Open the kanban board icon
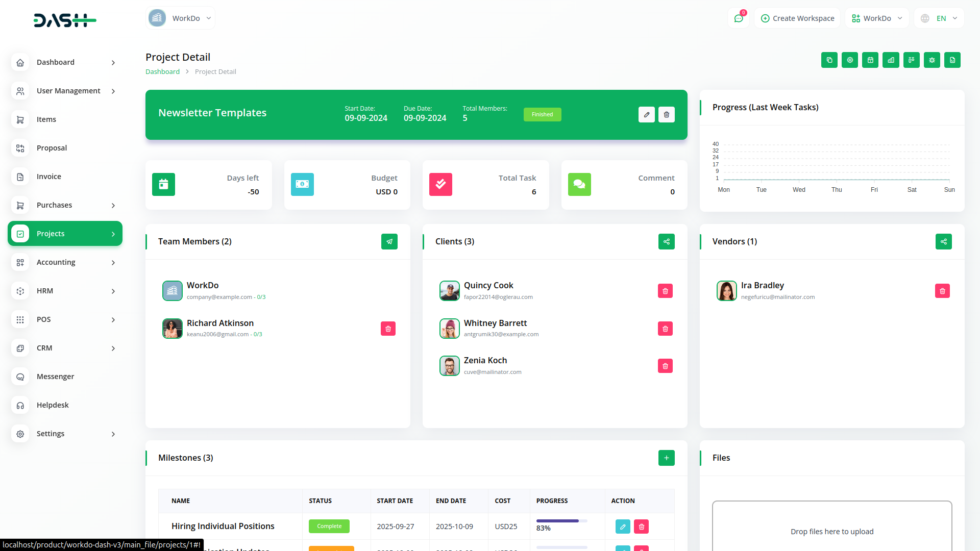This screenshot has height=551, width=980. (x=911, y=60)
